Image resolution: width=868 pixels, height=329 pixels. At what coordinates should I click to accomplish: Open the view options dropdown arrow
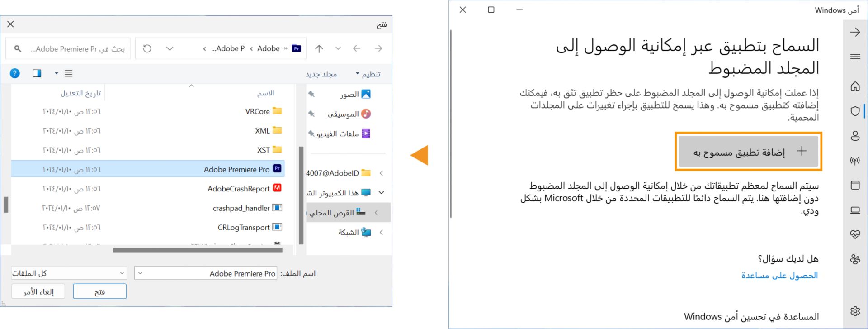(x=57, y=73)
